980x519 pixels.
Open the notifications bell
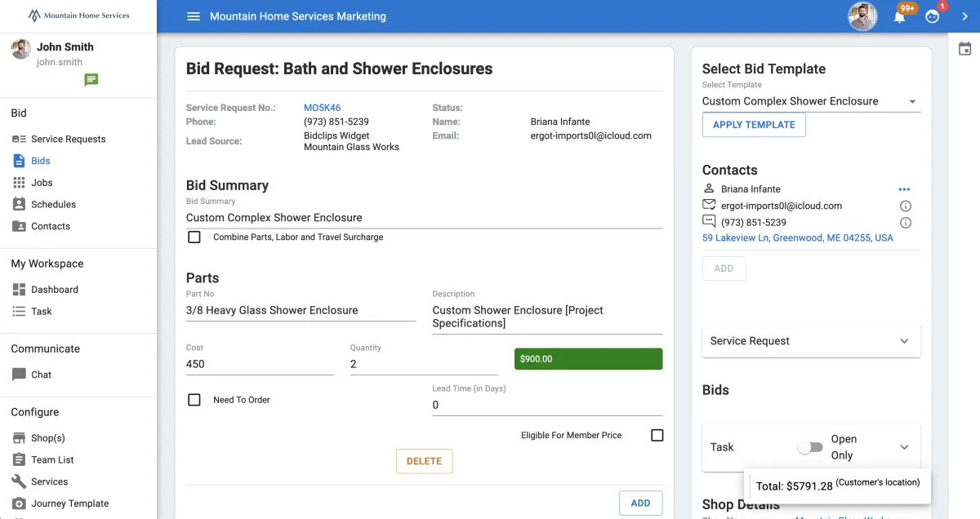click(x=900, y=16)
